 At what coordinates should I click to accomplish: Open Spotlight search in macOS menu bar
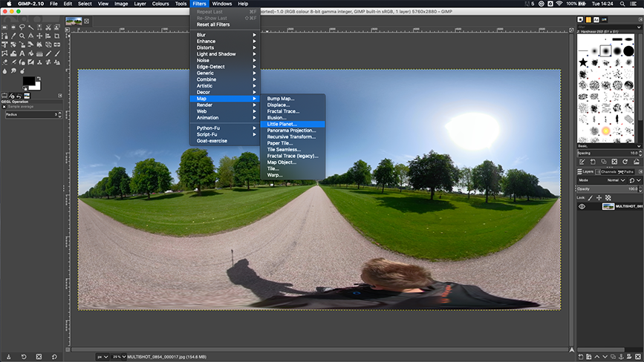(622, 4)
